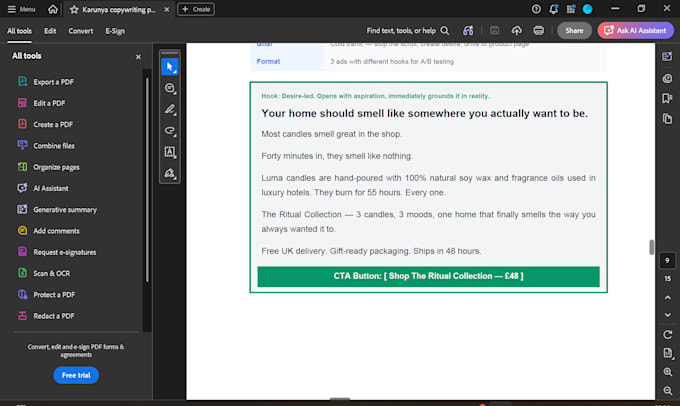
Task: Open the user profile avatar
Action: tap(588, 9)
